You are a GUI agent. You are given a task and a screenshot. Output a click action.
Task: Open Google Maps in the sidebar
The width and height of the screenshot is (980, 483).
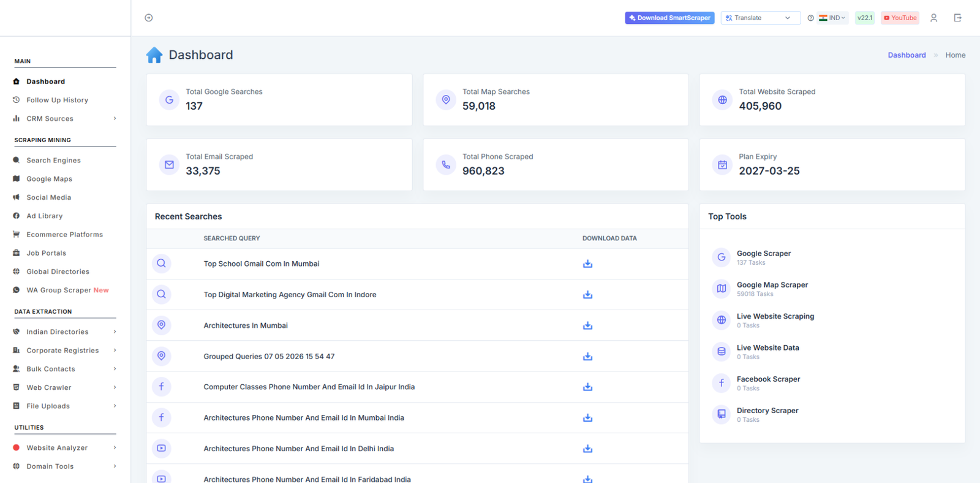tap(49, 179)
